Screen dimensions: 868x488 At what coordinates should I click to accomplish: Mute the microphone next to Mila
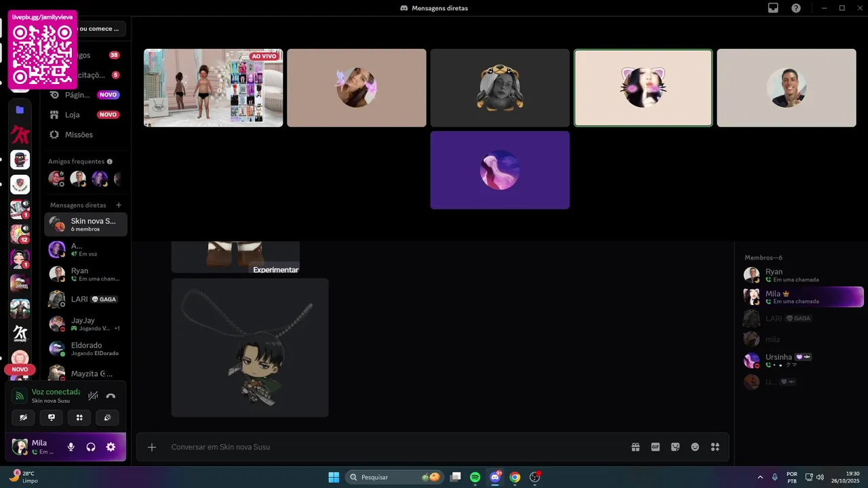point(71,447)
